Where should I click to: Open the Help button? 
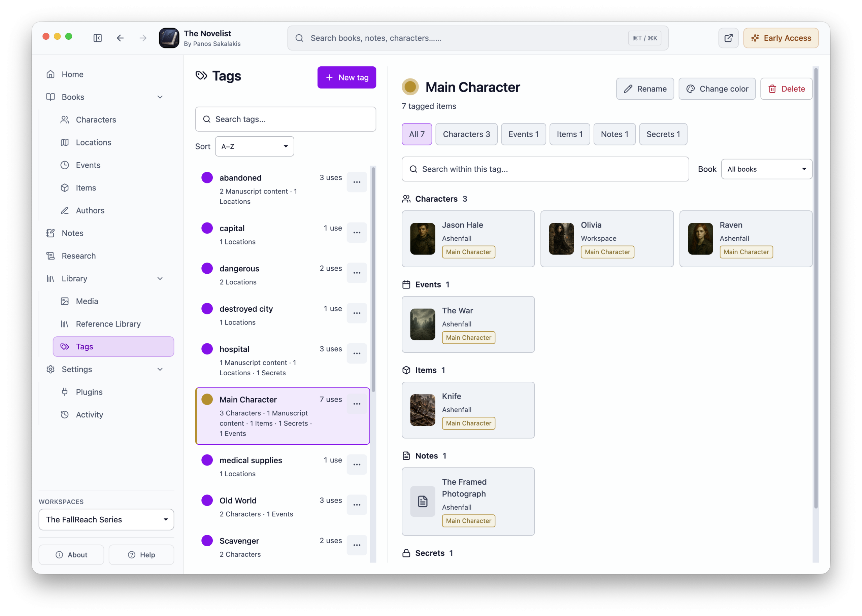point(141,554)
